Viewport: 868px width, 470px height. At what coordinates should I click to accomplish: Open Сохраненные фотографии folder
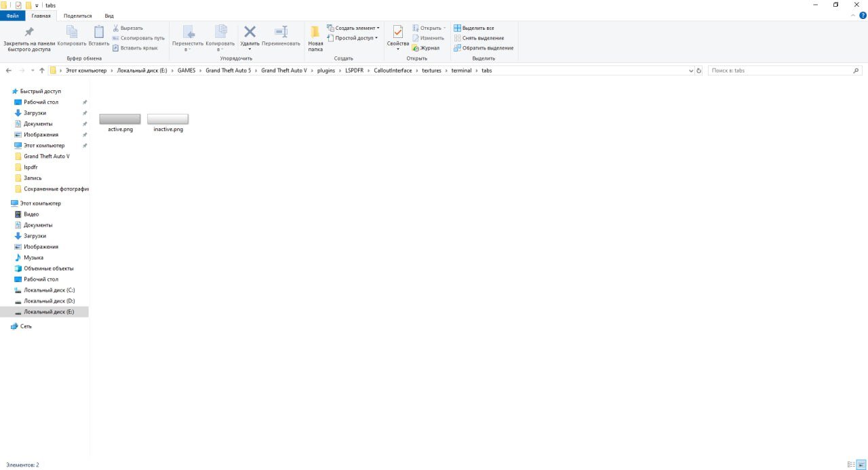tap(56, 189)
